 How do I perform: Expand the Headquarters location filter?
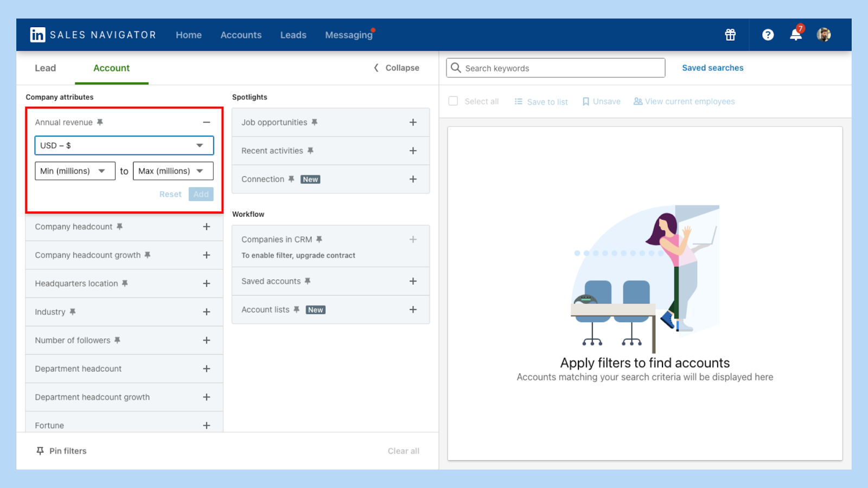point(207,284)
